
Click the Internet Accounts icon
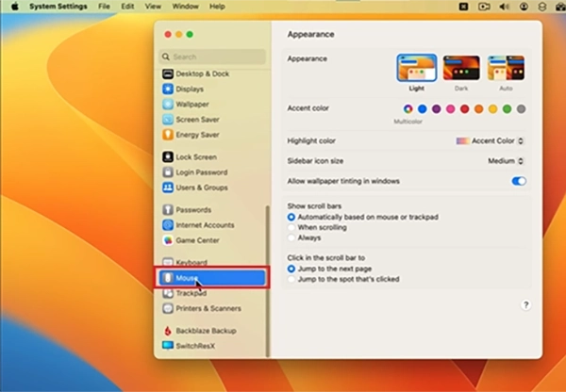pyautogui.click(x=168, y=225)
